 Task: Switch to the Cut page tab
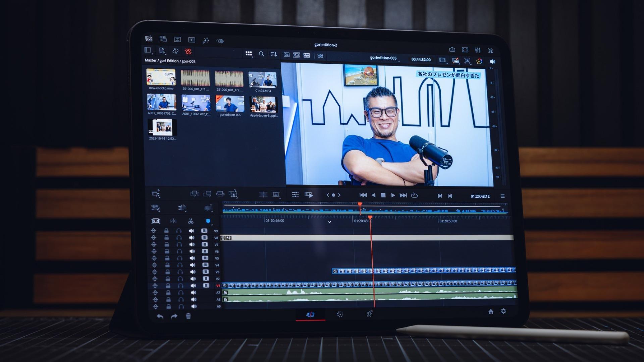tap(310, 314)
